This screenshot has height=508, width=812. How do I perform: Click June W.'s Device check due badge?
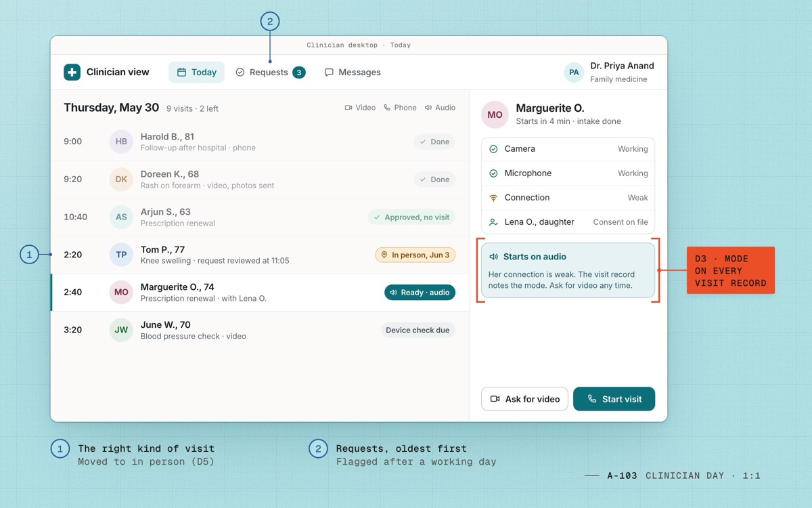pos(418,331)
